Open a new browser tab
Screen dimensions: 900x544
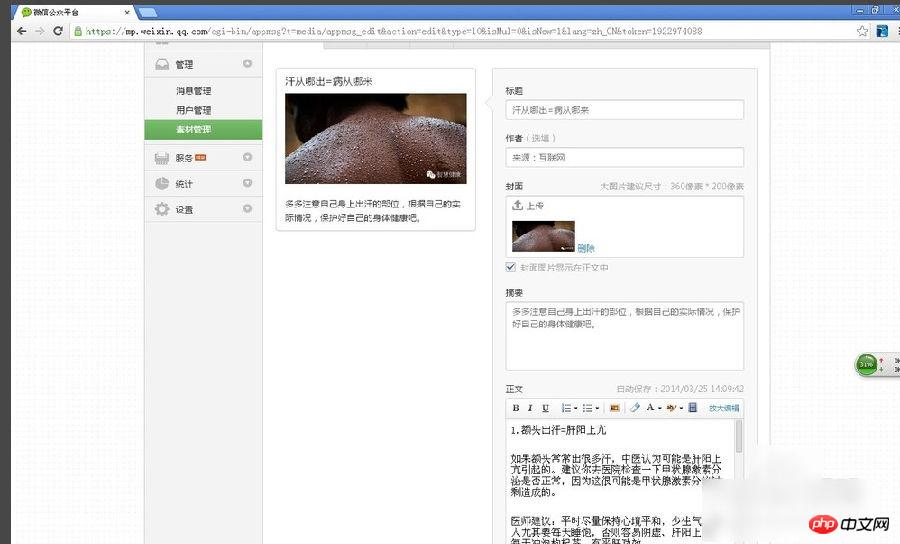(148, 12)
